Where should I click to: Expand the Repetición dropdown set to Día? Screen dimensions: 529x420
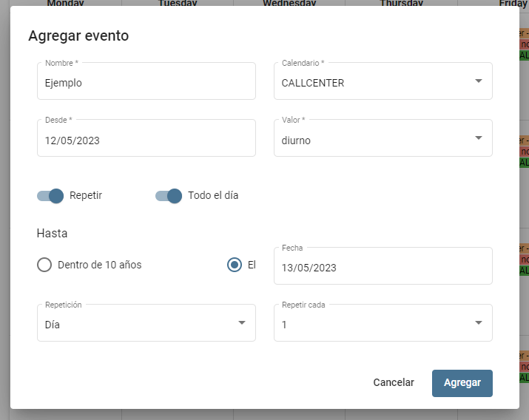pos(146,323)
